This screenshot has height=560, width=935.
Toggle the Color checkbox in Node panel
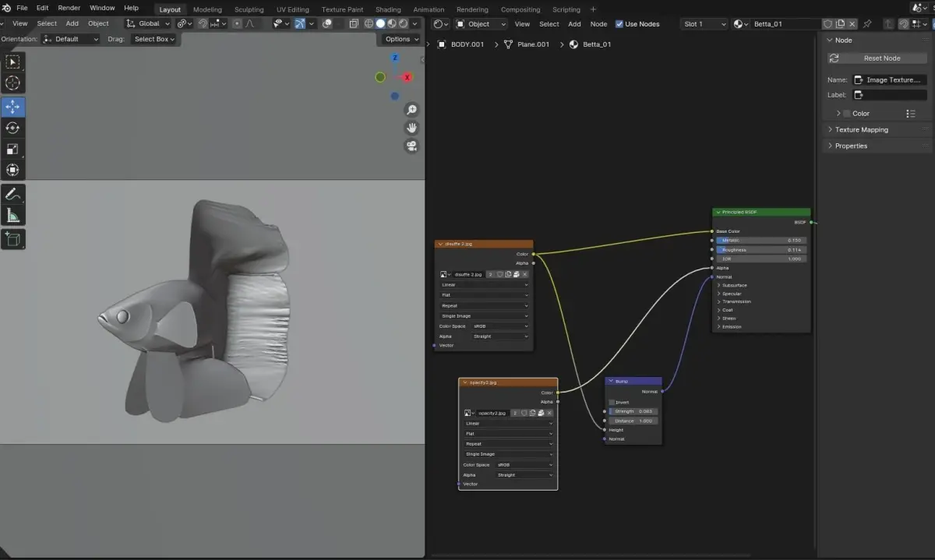point(847,114)
